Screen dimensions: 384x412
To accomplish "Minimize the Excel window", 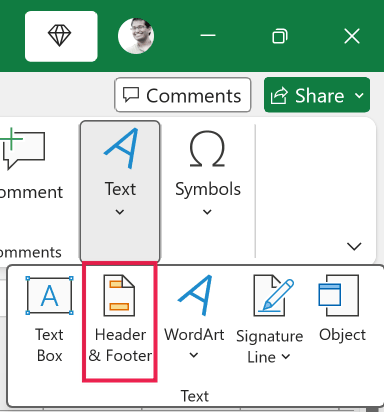I will tap(208, 36).
